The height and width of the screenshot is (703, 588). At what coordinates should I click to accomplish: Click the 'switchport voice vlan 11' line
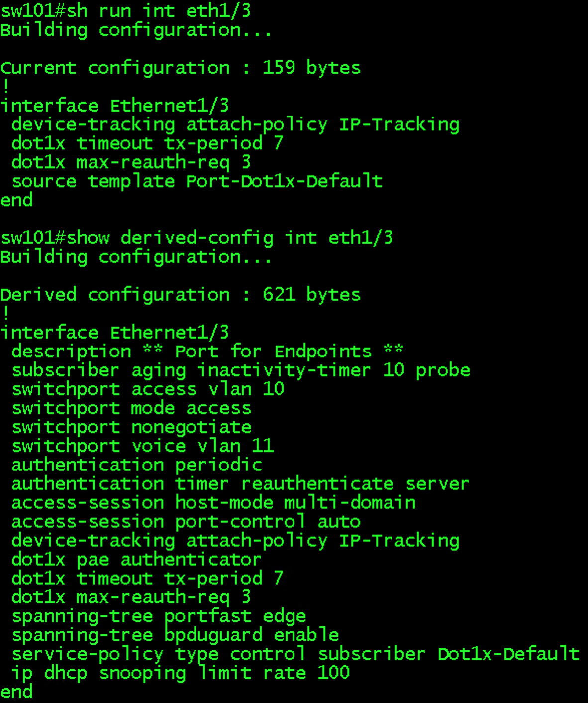[x=142, y=446]
